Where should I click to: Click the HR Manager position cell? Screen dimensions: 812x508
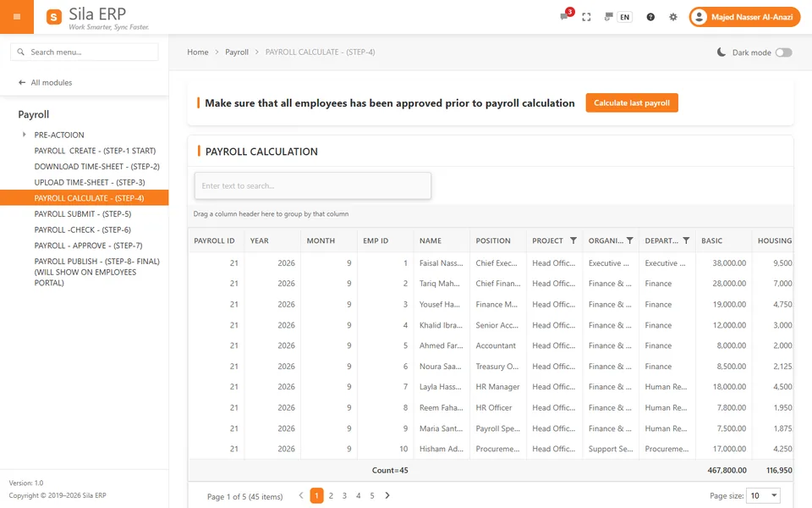(498, 387)
